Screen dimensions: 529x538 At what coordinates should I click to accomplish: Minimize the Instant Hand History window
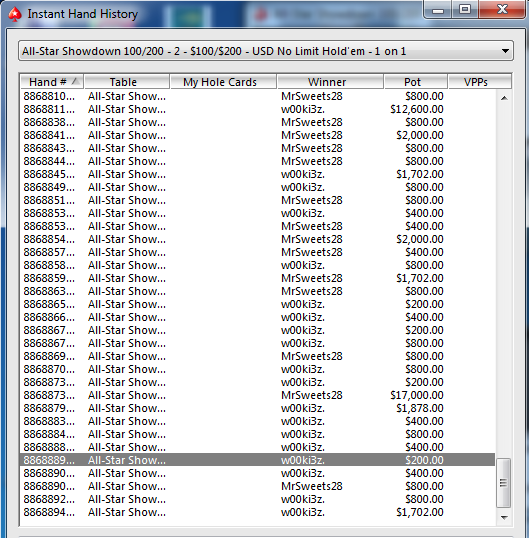click(438, 10)
